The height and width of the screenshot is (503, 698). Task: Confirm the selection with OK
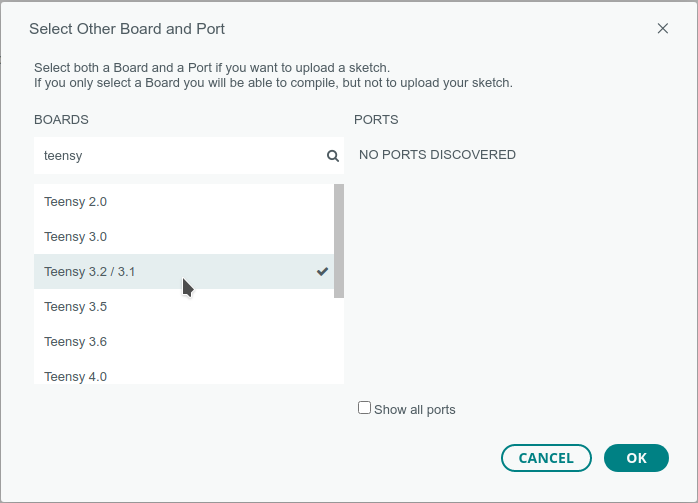pyautogui.click(x=636, y=458)
